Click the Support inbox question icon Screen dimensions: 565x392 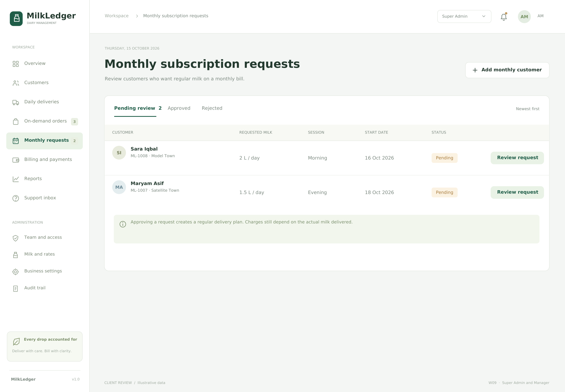[x=16, y=198]
